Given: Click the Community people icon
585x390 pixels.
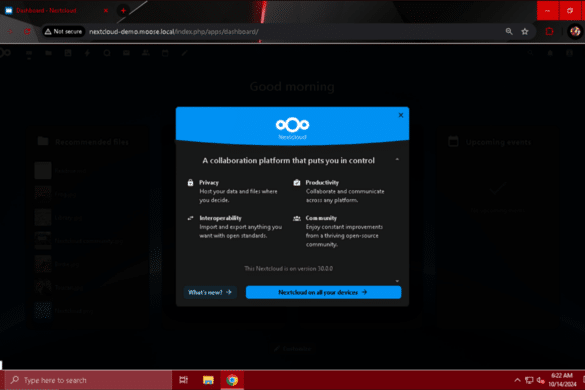Looking at the screenshot, I should [297, 218].
